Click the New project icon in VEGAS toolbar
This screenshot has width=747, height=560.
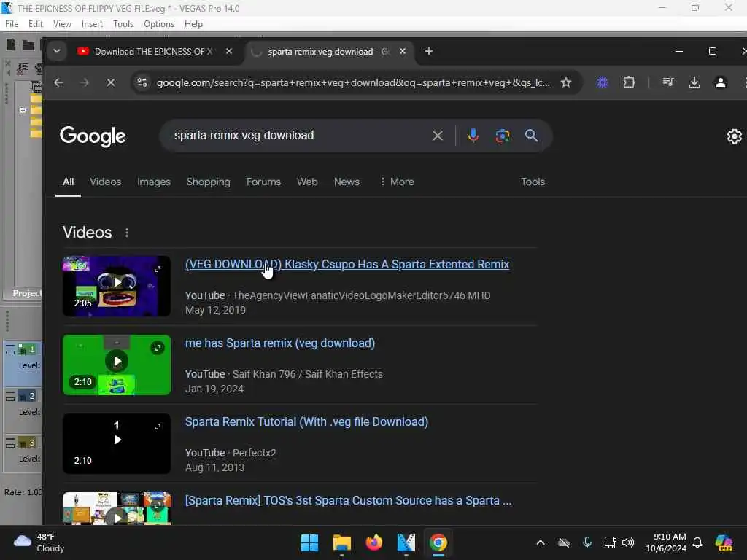pyautogui.click(x=10, y=44)
